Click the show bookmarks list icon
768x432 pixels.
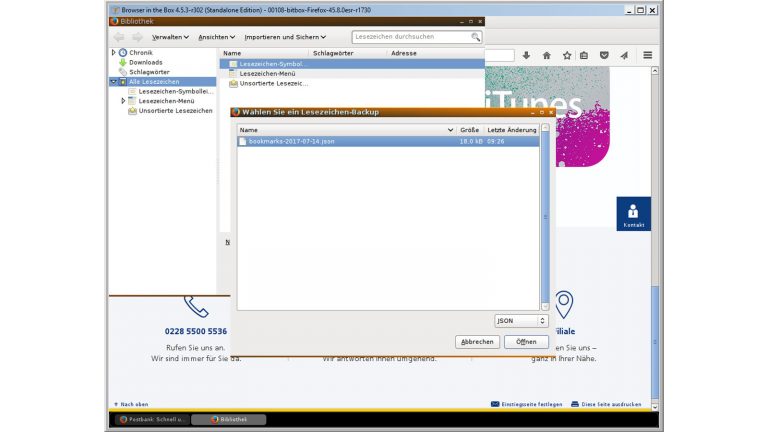point(584,55)
